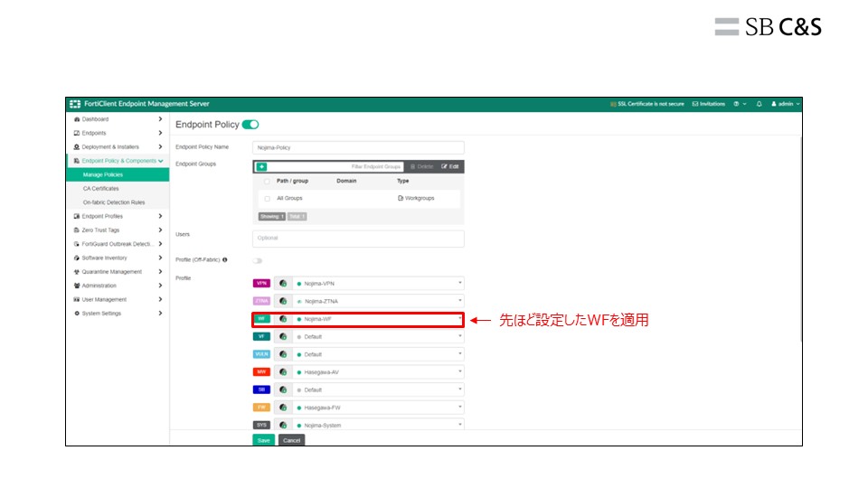Click the Profile (Off-Fabric) info icon
Screen dimensions: 868x488
click(x=225, y=260)
